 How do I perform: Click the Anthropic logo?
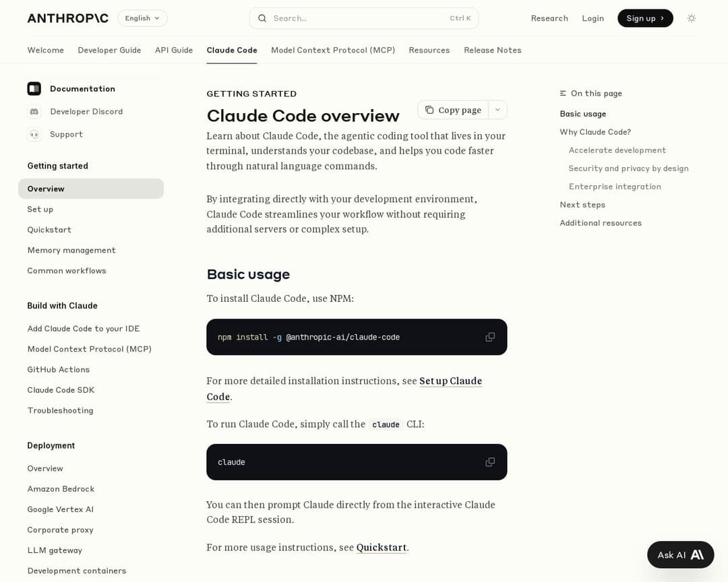point(68,18)
